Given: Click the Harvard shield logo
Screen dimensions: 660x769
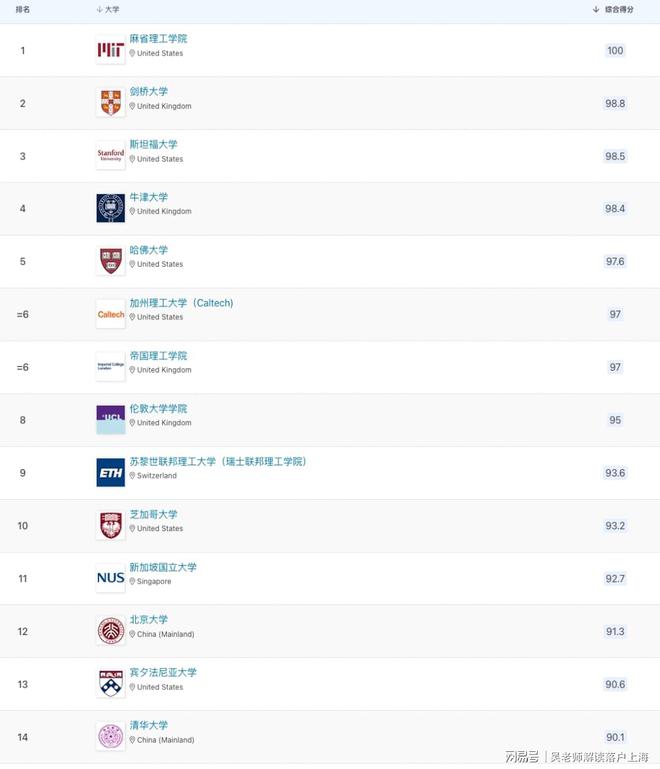Looking at the screenshot, I should pyautogui.click(x=110, y=261).
